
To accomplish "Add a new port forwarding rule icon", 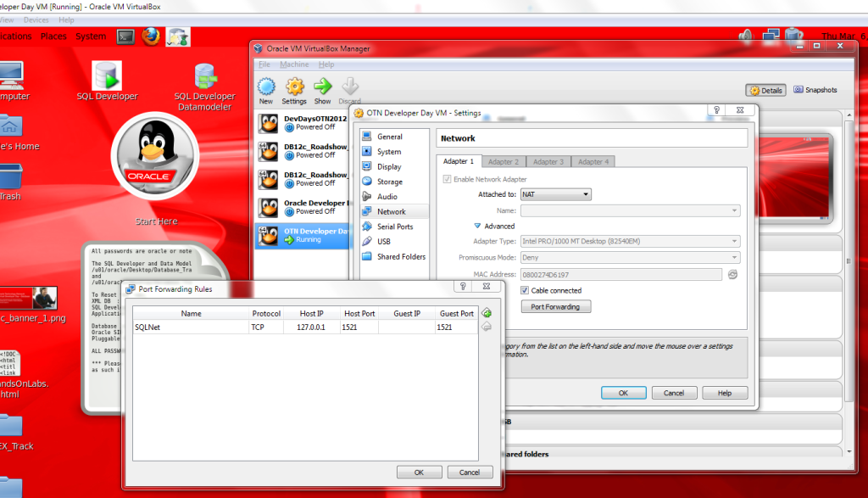I will 487,313.
